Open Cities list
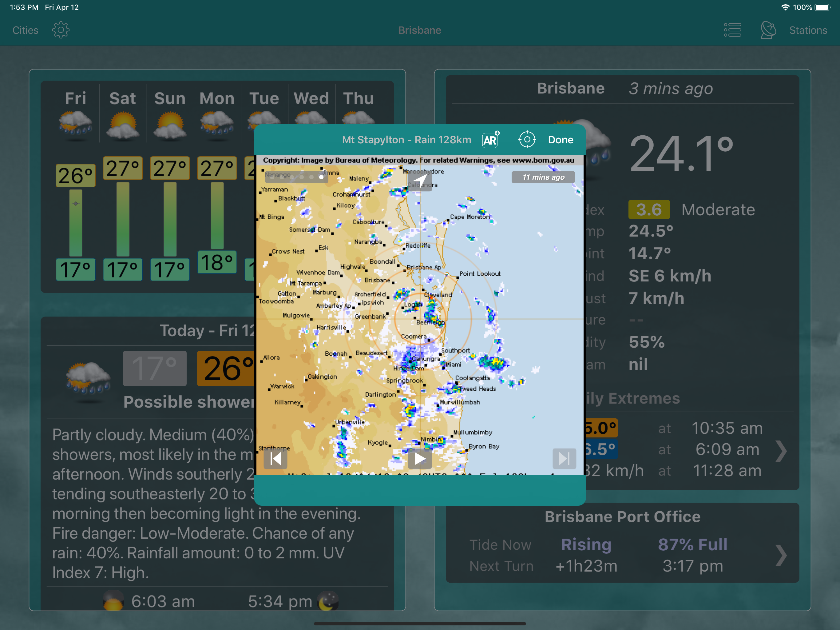Image resolution: width=840 pixels, height=630 pixels. point(25,30)
